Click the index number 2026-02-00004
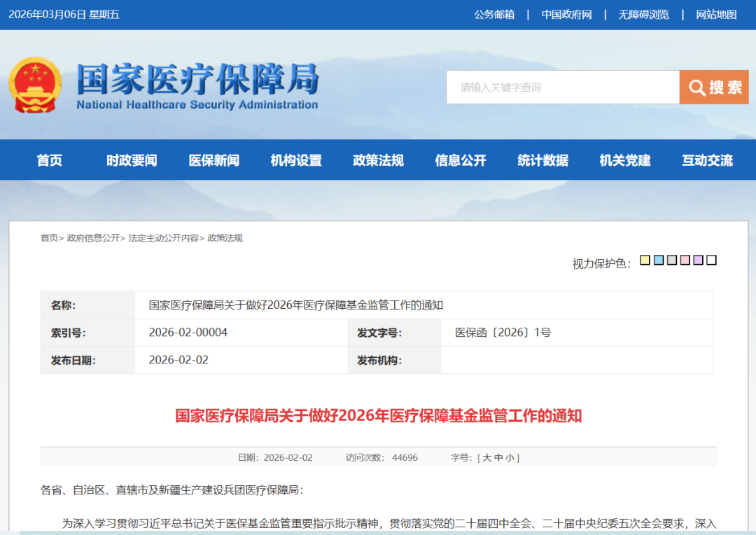Viewport: 756px width, 535px height. tap(188, 333)
